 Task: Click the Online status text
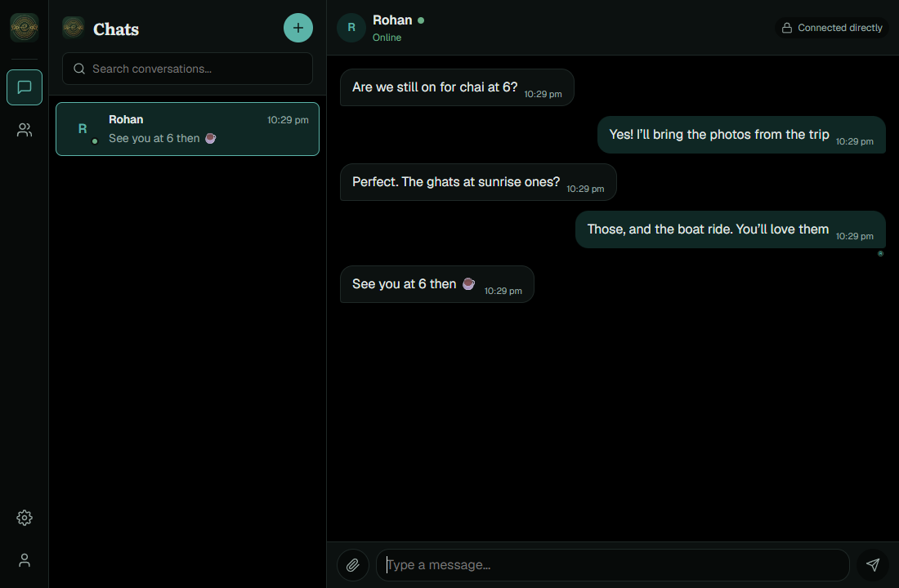coord(387,38)
